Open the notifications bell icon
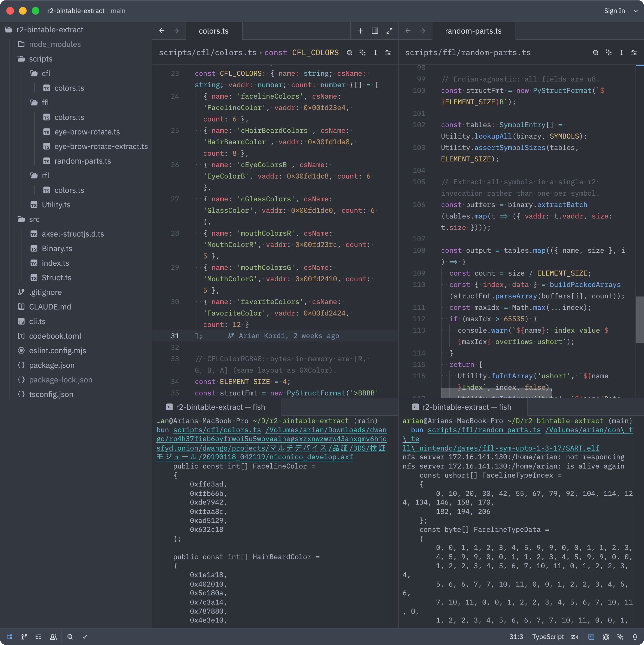This screenshot has width=644, height=645. click(x=635, y=637)
